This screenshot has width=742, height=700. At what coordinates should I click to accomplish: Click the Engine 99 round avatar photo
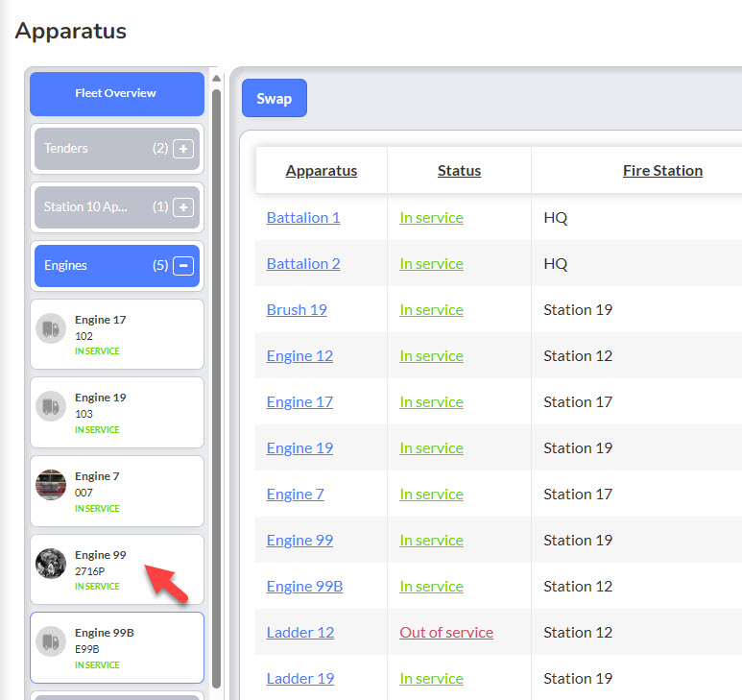point(51,564)
